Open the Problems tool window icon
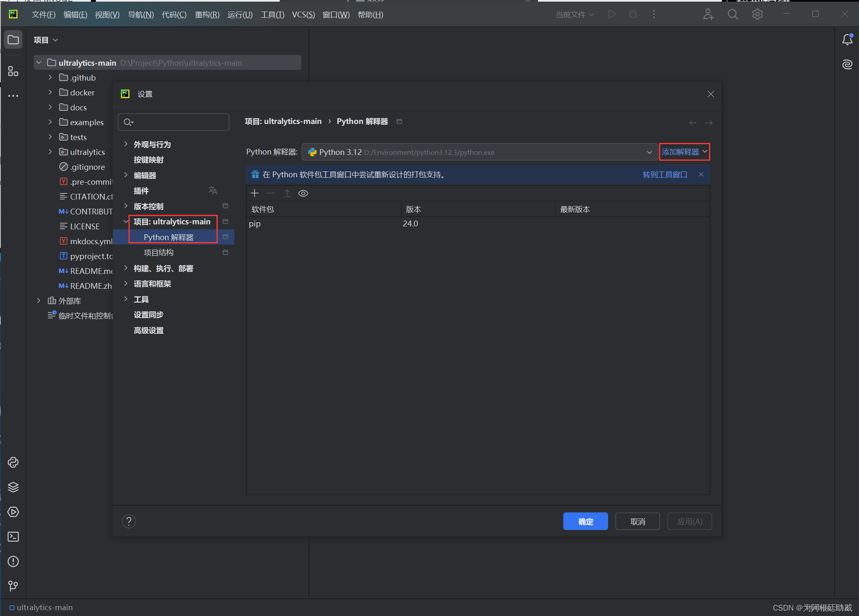859x616 pixels. pos(13,561)
